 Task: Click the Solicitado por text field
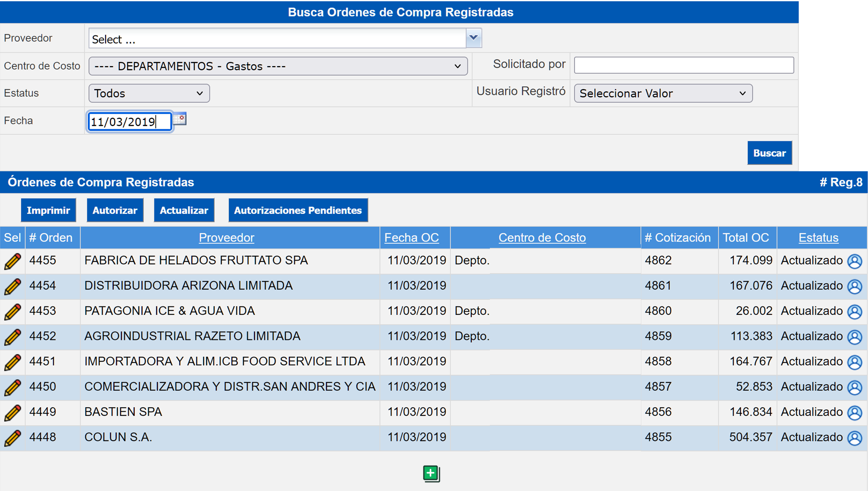point(683,65)
